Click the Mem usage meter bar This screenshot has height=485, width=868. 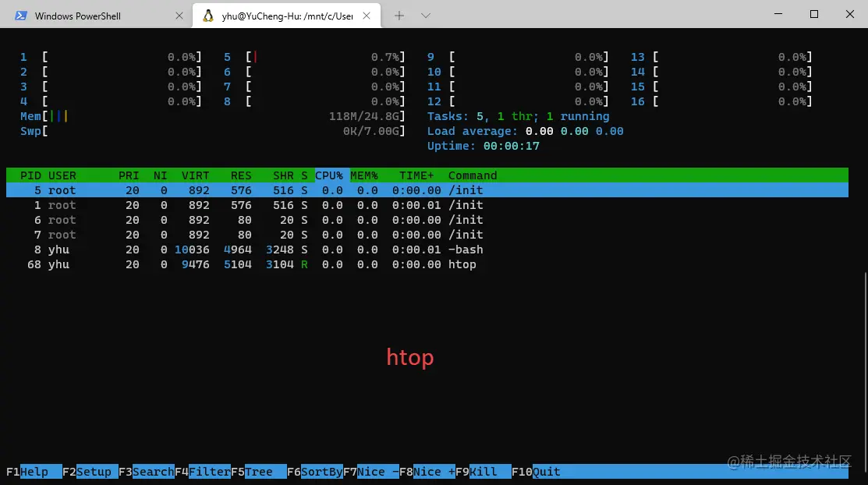[x=213, y=116]
